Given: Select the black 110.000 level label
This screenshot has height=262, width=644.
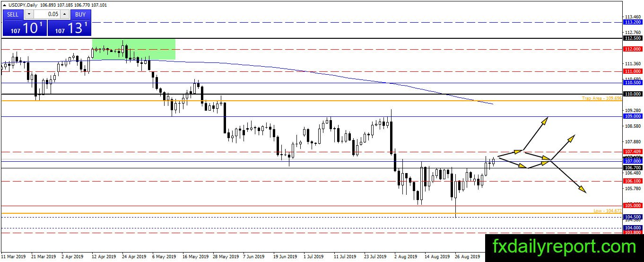Looking at the screenshot, I should coord(633,94).
